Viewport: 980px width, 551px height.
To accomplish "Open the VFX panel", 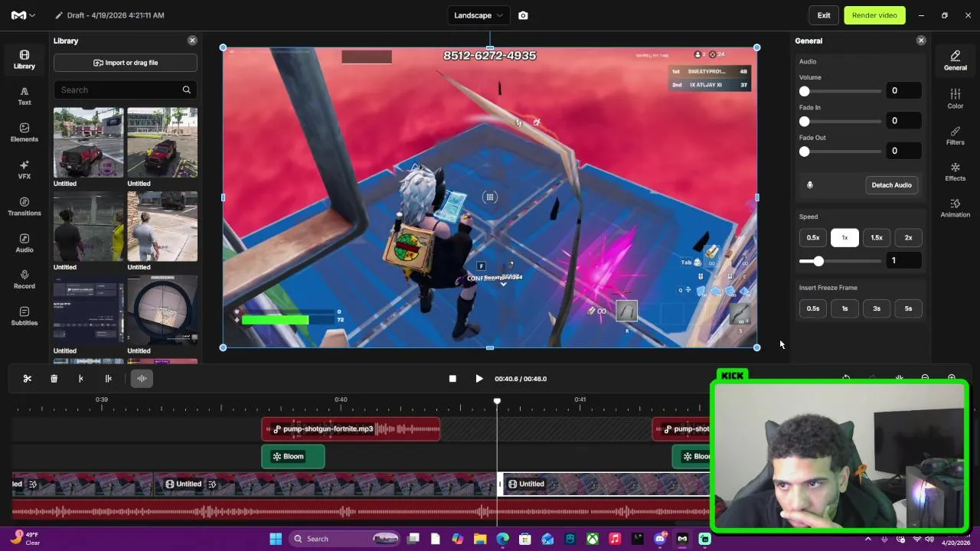I will 24,169.
